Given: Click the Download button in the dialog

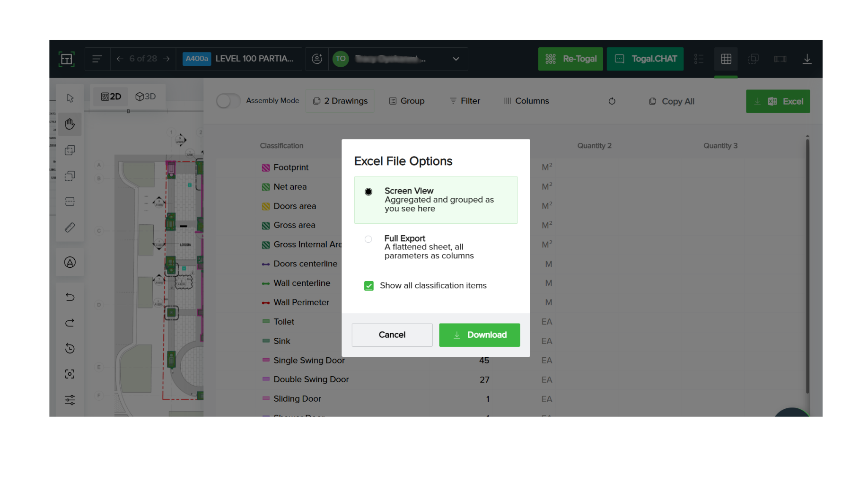Looking at the screenshot, I should tap(479, 335).
